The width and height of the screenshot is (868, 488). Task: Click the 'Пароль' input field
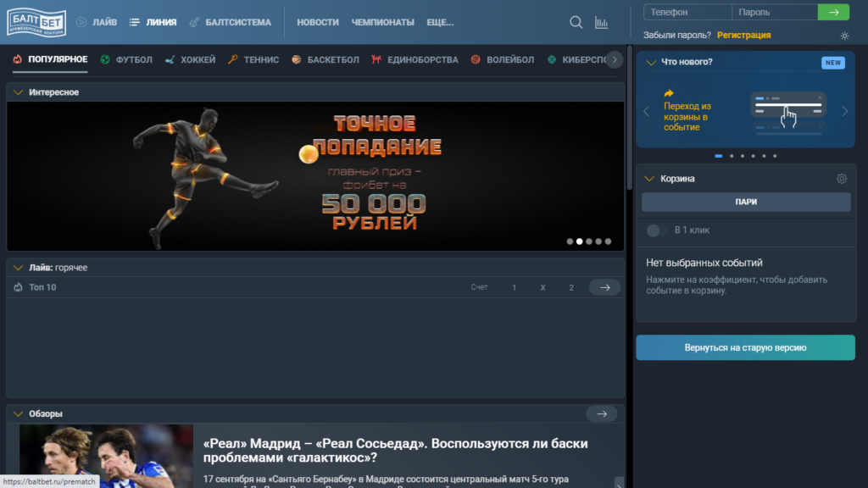pos(775,12)
